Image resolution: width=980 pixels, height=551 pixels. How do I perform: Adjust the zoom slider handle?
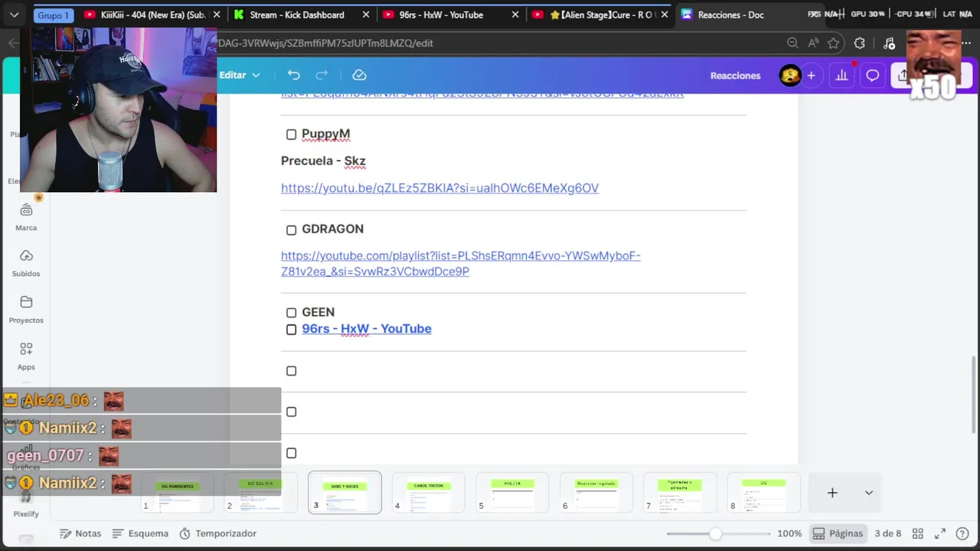click(x=715, y=533)
